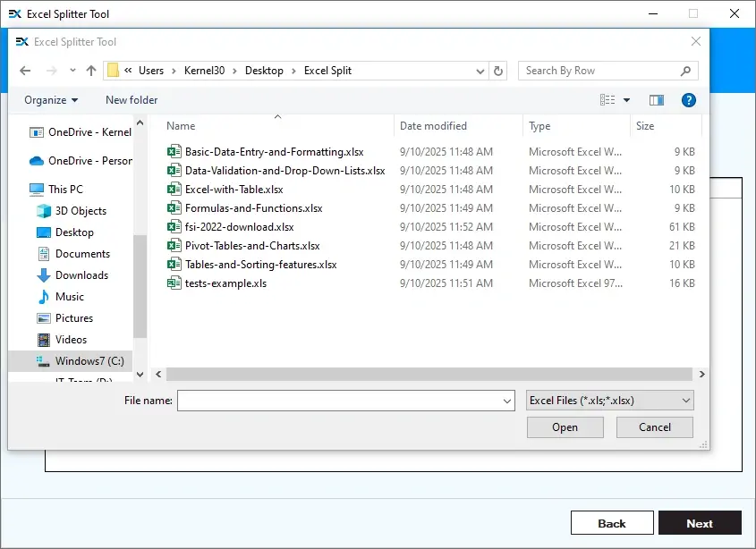Select Downloads in the navigation pane
756x549 pixels.
81,275
